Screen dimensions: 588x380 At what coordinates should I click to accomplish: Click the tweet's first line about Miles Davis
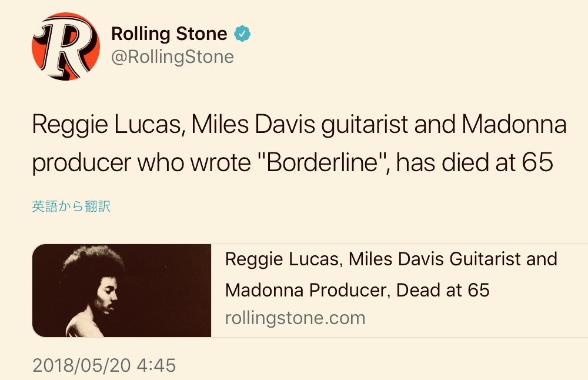pos(299,125)
